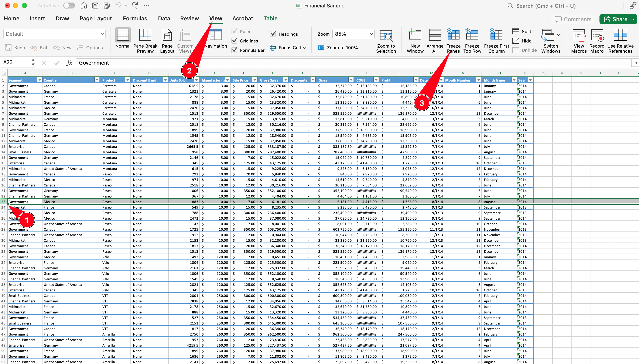Open the Comments pane button
639x364 pixels.
573,19
